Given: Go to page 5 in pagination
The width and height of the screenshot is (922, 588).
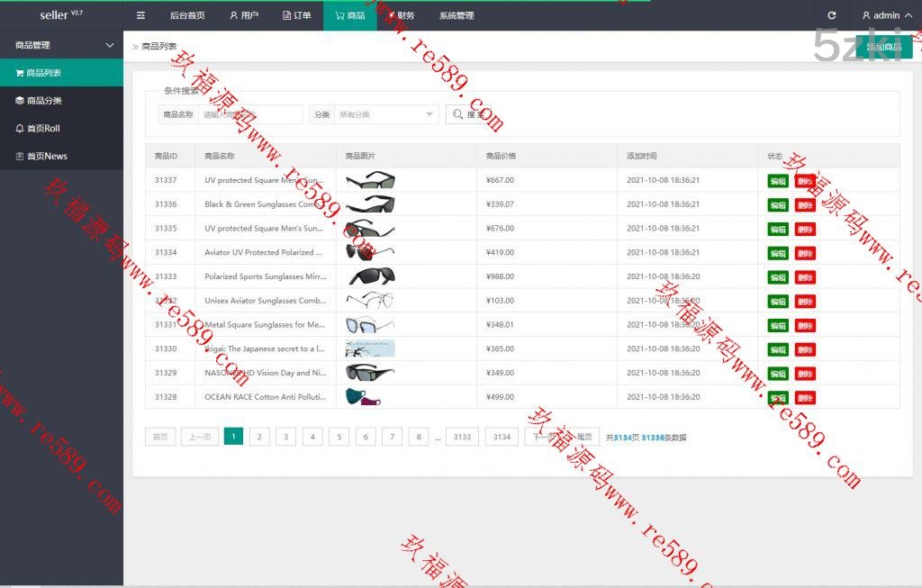Looking at the screenshot, I should [x=339, y=437].
